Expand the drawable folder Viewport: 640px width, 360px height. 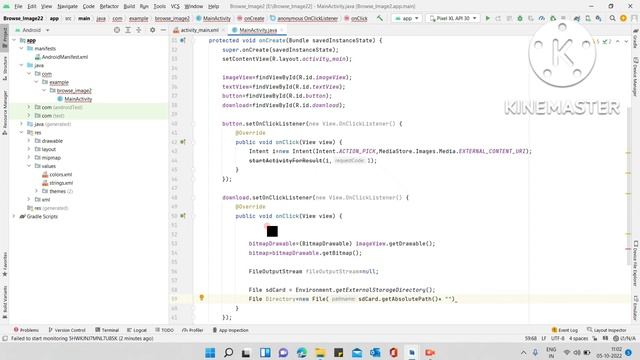29,141
